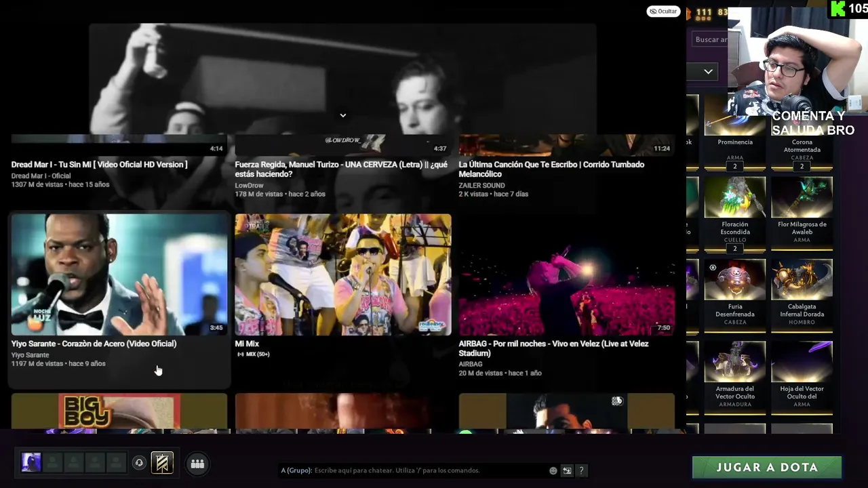Open the Mi Mix playlist thumbnail
868x488 pixels.
click(x=343, y=274)
